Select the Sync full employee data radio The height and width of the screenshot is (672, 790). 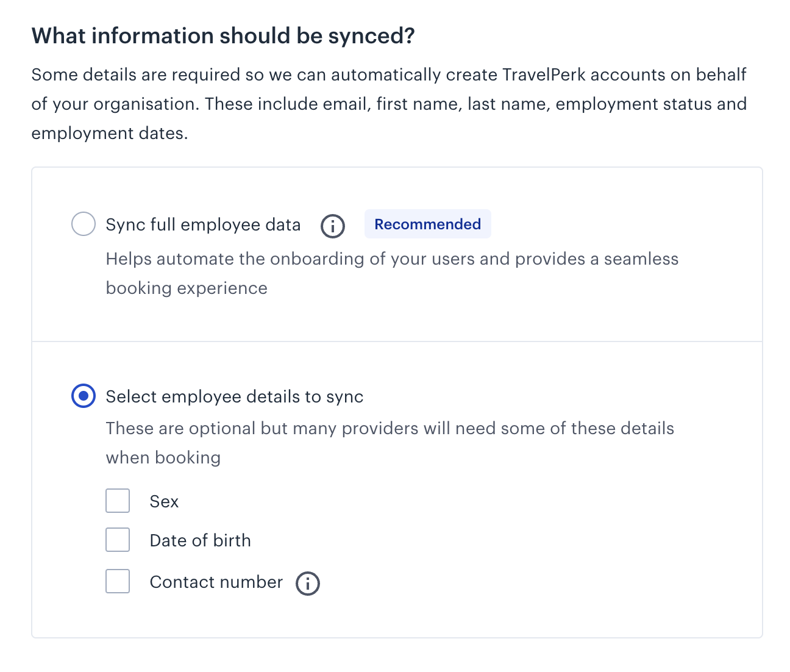(84, 224)
